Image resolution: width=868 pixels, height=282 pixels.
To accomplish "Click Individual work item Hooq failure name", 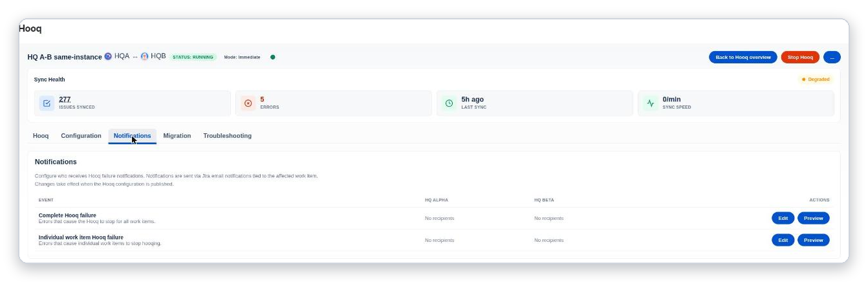I will pyautogui.click(x=81, y=237).
